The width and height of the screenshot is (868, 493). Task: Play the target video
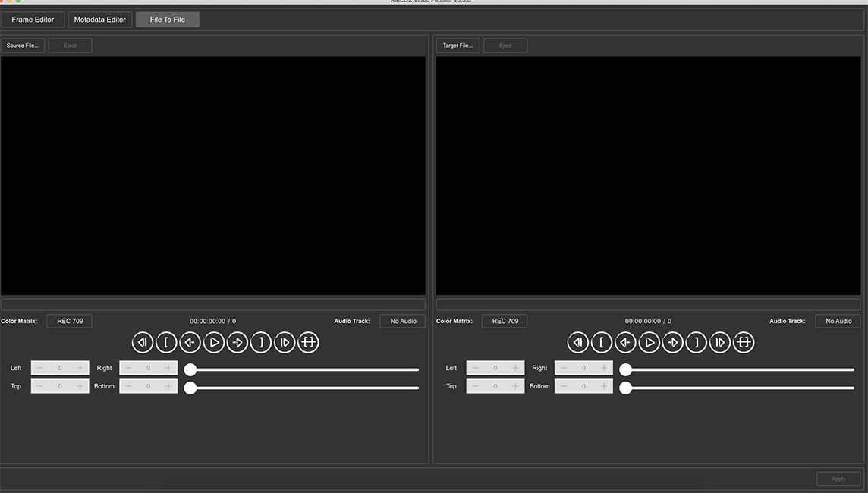pos(649,343)
